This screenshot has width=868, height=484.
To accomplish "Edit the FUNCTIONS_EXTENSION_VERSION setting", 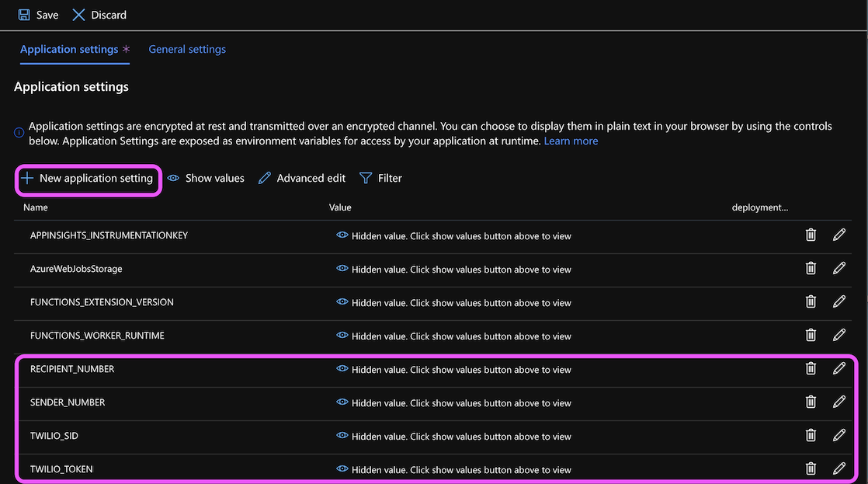I will 838,301.
